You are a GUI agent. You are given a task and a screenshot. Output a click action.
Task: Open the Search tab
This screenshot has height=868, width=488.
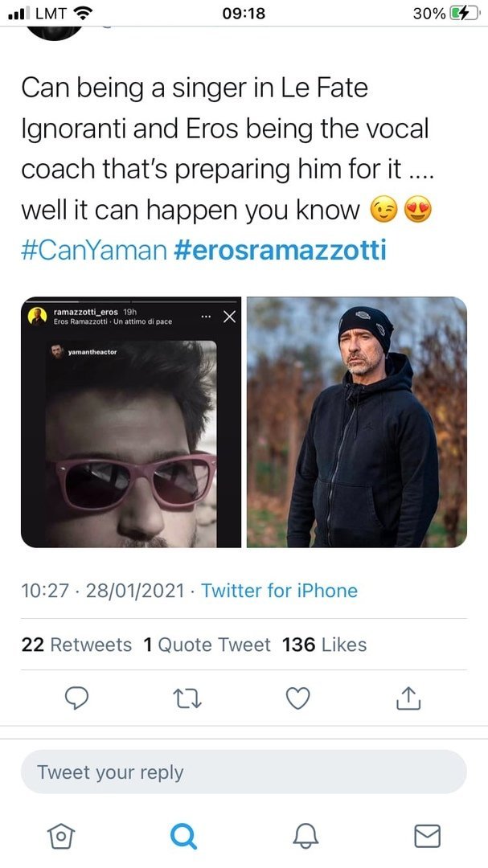(183, 837)
